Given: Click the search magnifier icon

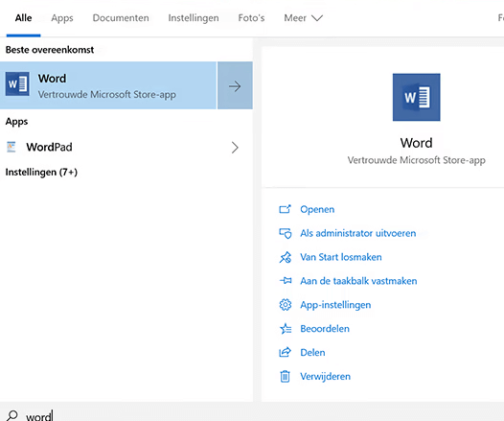Looking at the screenshot, I should (12, 415).
